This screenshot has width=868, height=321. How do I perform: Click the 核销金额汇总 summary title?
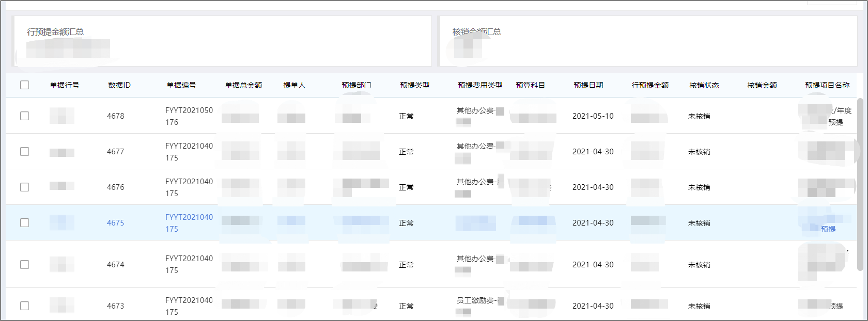477,32
